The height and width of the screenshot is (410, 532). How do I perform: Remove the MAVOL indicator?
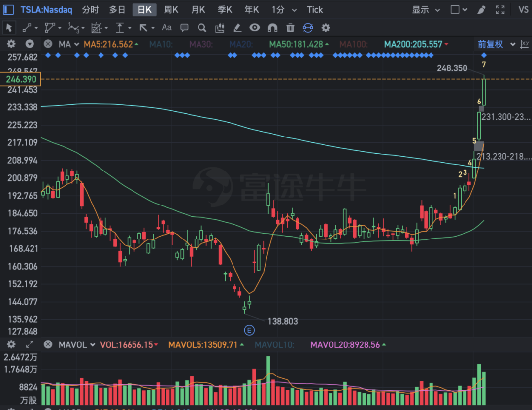click(x=48, y=344)
